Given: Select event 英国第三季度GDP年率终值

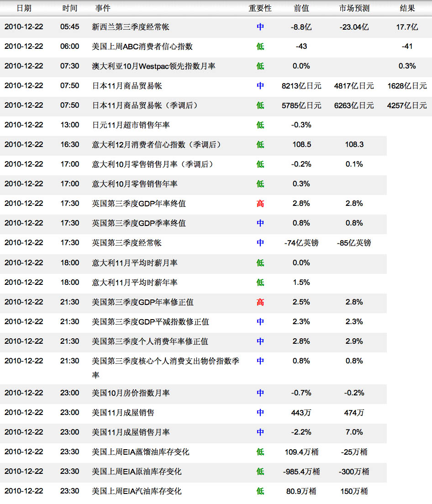Looking at the screenshot, I should 138,204.
